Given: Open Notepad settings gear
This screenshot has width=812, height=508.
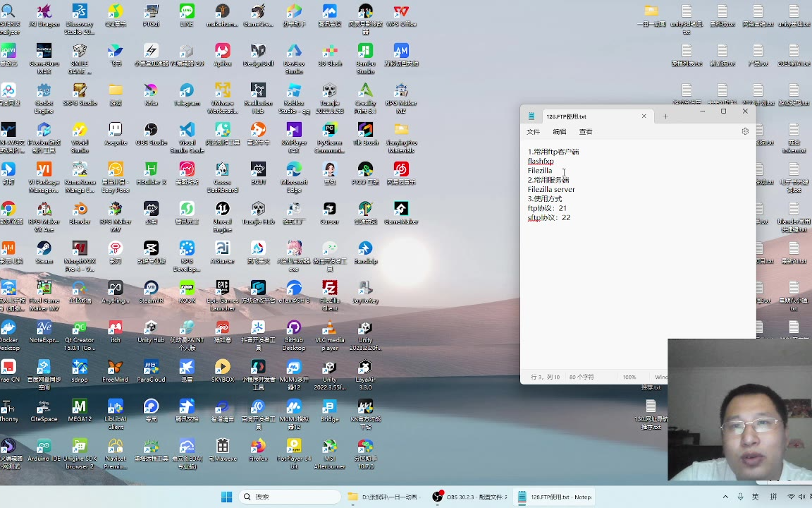Looking at the screenshot, I should pyautogui.click(x=745, y=132).
